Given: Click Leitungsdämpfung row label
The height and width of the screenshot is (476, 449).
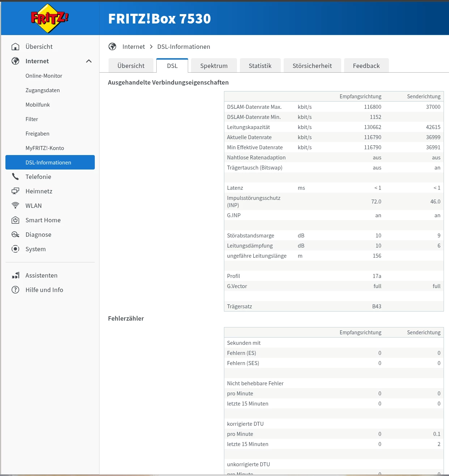Looking at the screenshot, I should pos(250,246).
